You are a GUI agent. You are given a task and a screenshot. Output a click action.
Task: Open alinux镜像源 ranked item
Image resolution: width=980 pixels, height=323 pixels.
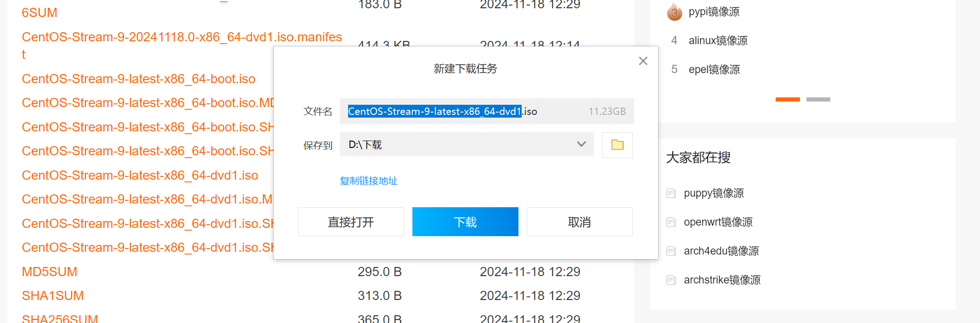718,41
